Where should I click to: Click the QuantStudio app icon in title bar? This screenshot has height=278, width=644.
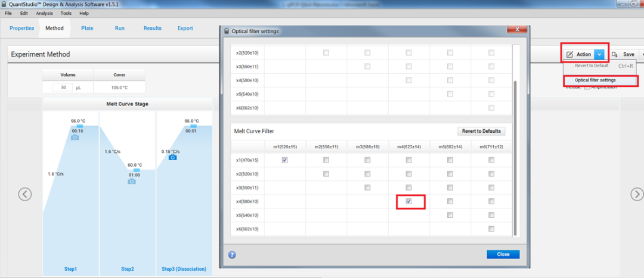click(5, 4)
